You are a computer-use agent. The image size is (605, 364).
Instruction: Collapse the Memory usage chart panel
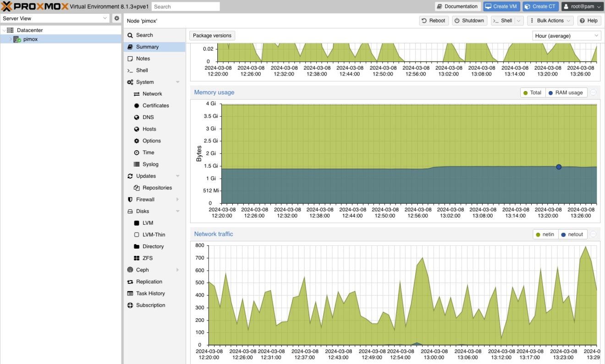click(x=593, y=92)
